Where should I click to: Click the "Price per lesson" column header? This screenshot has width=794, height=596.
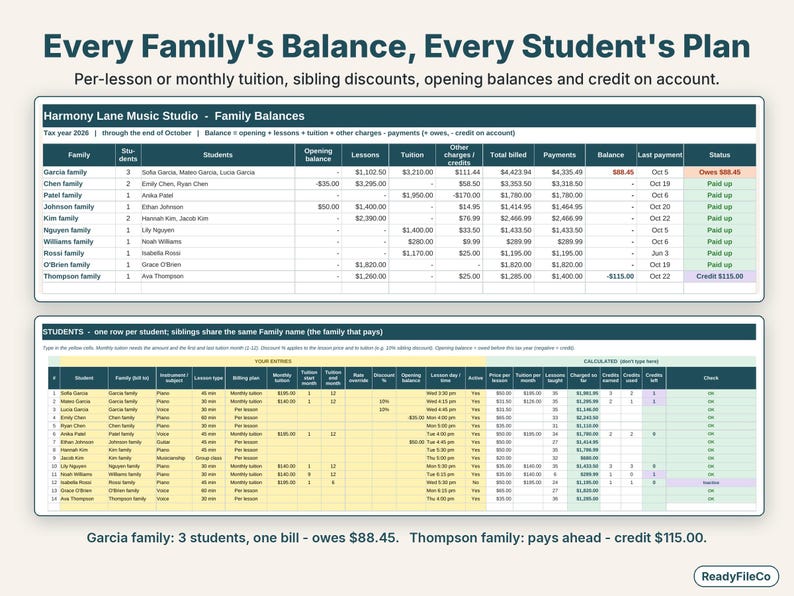tap(500, 378)
